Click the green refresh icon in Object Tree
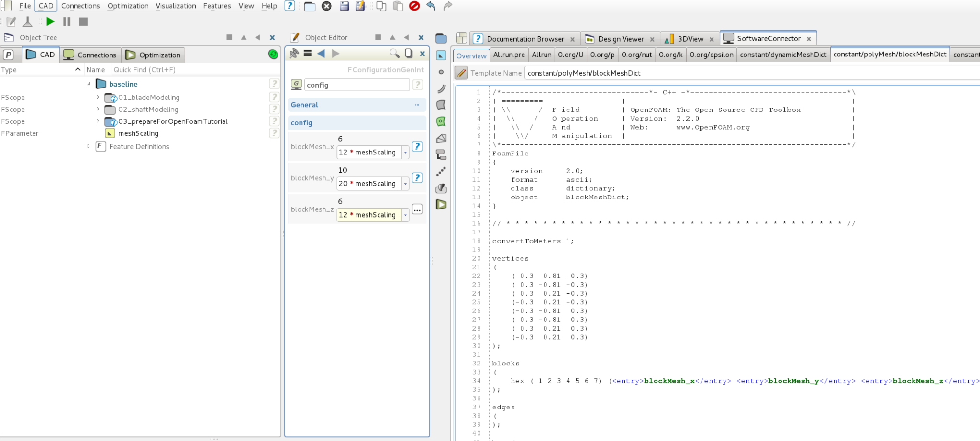The image size is (980, 441). point(273,55)
